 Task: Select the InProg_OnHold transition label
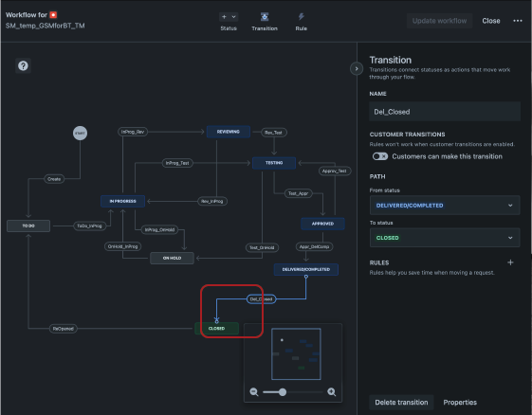click(x=159, y=230)
